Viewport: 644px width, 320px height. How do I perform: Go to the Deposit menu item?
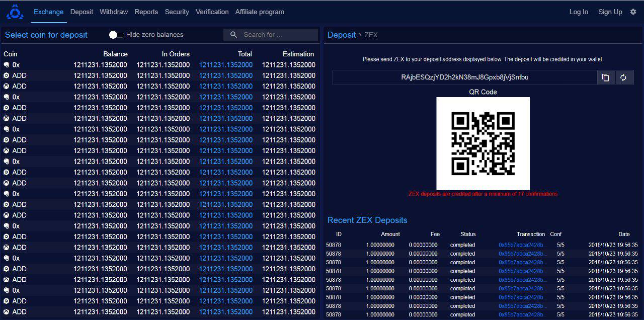82,12
